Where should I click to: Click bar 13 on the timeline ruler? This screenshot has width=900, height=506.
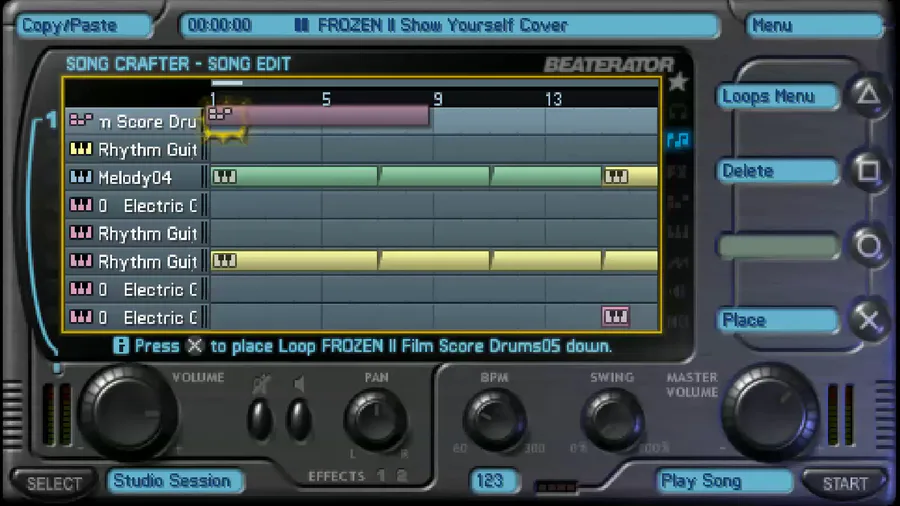[x=553, y=99]
